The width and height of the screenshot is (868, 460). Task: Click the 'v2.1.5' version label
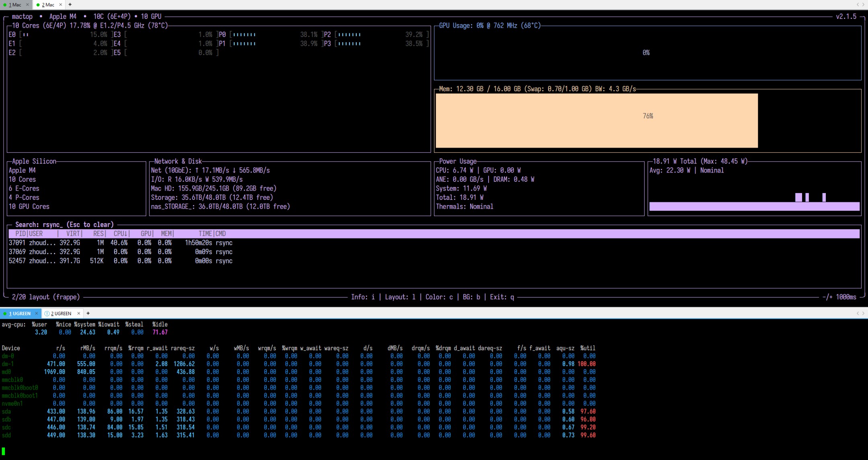point(846,16)
